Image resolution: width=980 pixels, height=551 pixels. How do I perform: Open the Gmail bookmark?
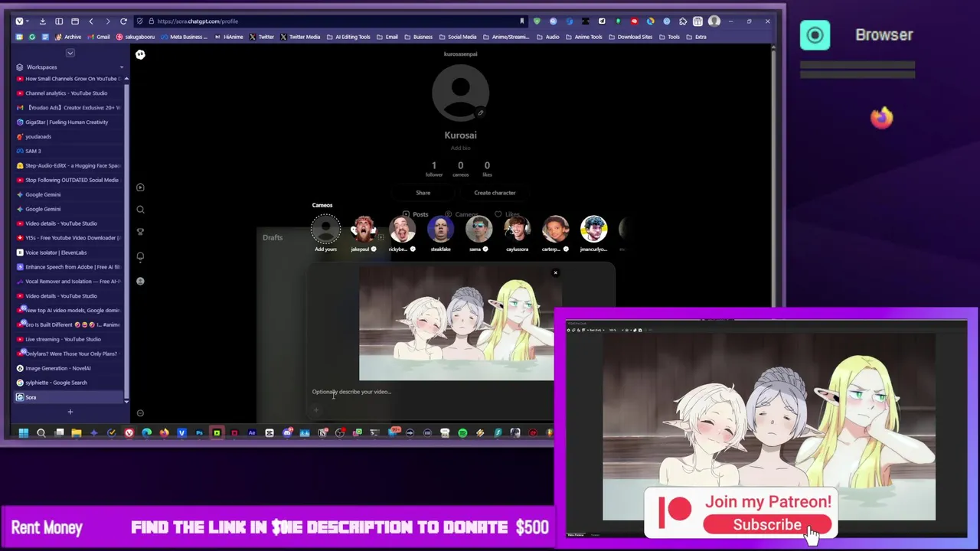pos(99,37)
